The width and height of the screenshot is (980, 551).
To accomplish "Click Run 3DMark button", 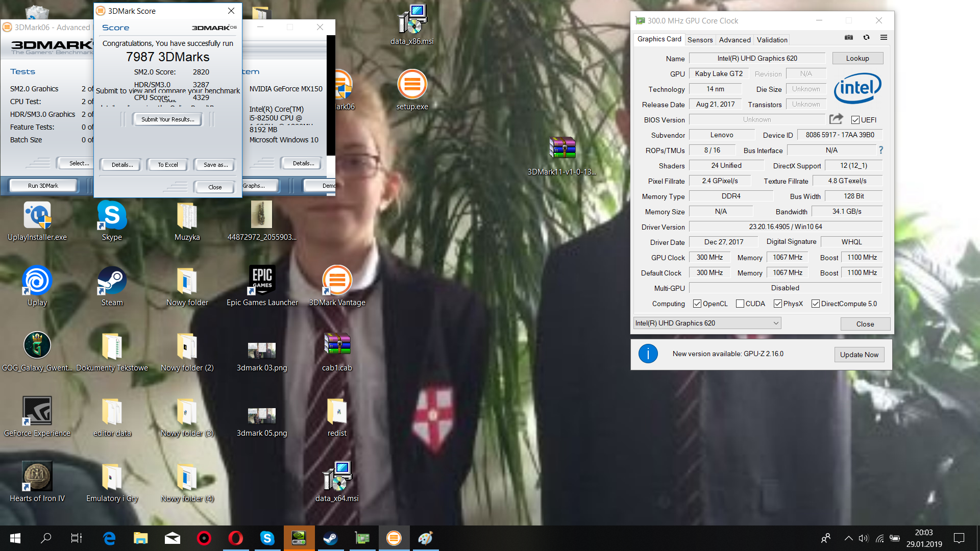I will pos(43,186).
